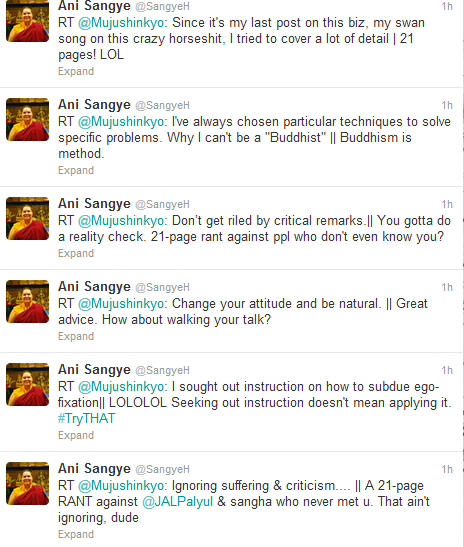The width and height of the screenshot is (464, 547).
Task: Click Ani Sangye name on Buddhism tweet
Action: [x=94, y=105]
